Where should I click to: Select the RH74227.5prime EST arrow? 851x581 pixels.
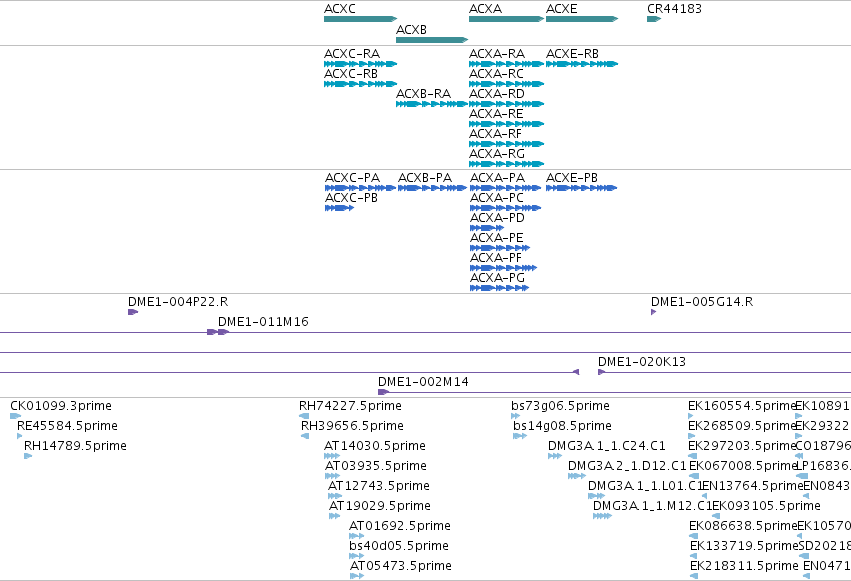click(x=304, y=416)
